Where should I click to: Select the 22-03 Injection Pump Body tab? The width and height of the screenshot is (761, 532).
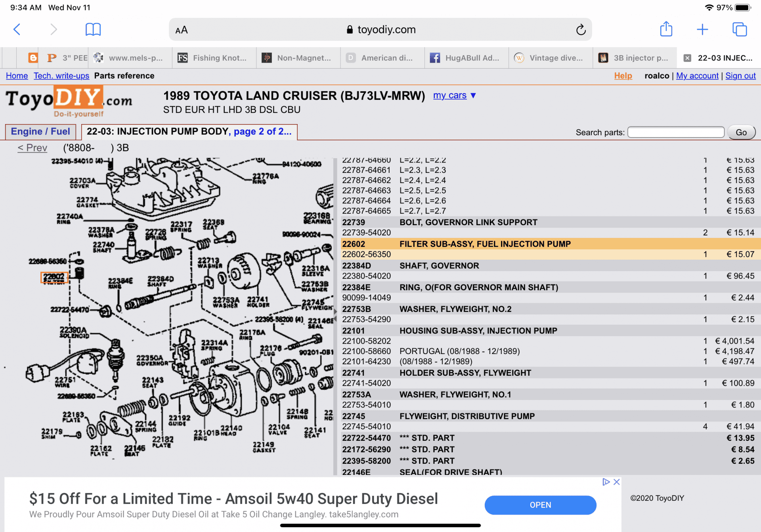[189, 132]
